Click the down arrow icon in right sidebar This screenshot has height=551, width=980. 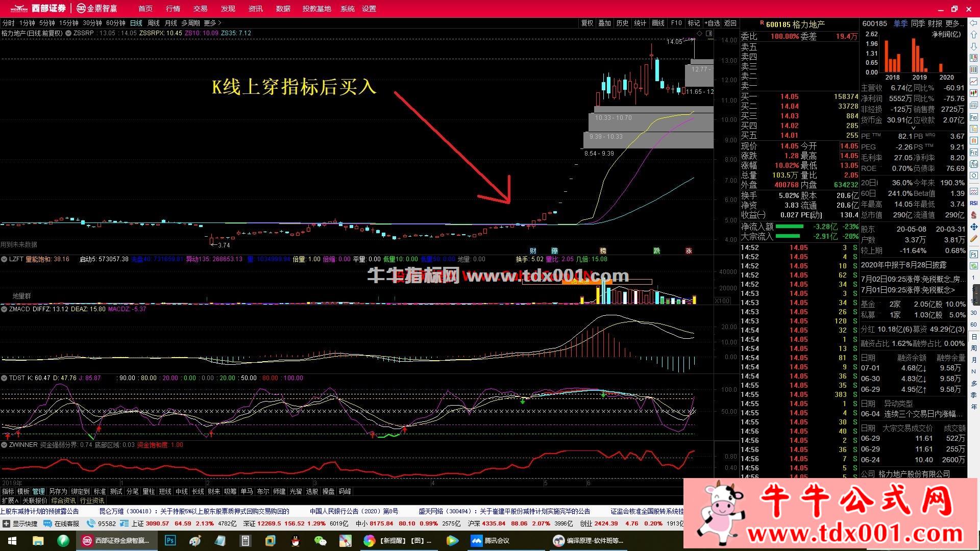point(974,46)
